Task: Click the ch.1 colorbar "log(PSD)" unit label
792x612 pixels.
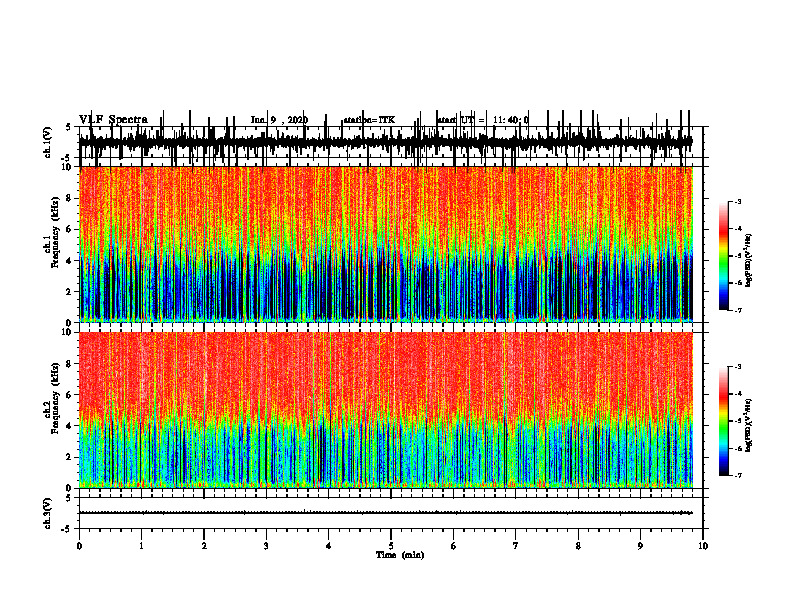Action: click(748, 261)
